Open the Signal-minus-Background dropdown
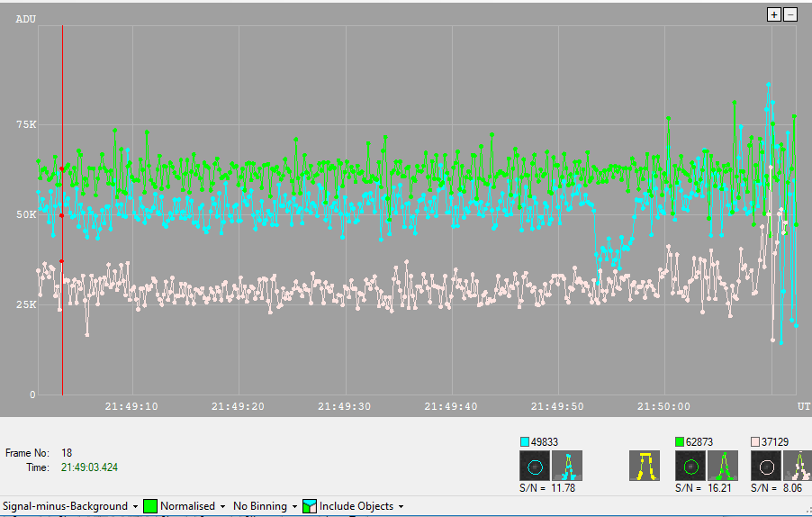Viewport: 812px width, 517px height. pos(70,506)
